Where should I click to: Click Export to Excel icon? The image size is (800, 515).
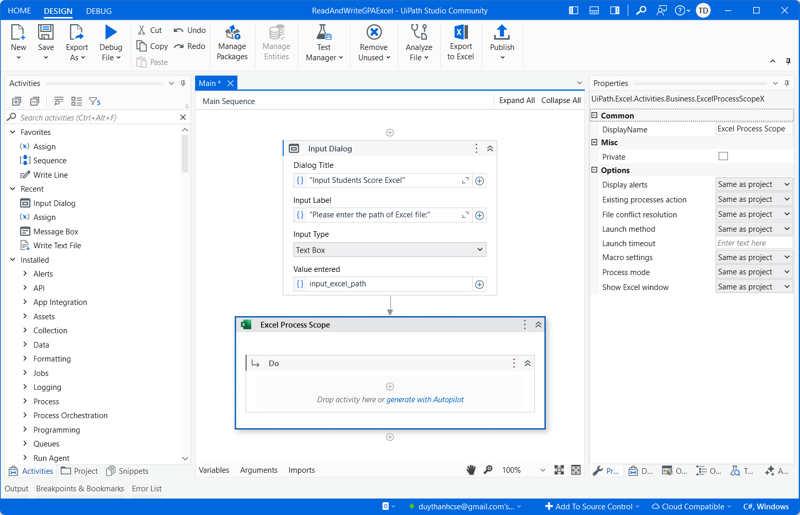tap(461, 33)
